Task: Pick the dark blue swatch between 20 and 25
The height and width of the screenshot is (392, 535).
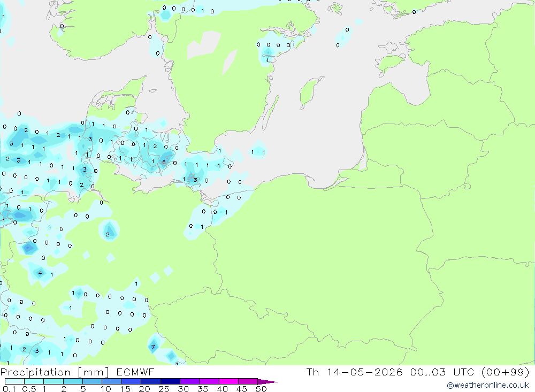Action: [x=151, y=381]
